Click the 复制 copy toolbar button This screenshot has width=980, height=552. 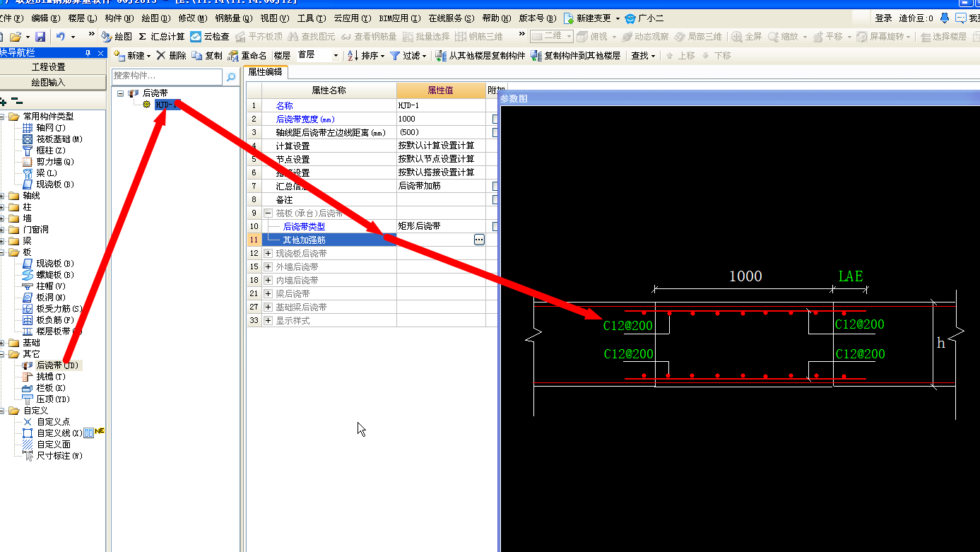click(x=207, y=55)
